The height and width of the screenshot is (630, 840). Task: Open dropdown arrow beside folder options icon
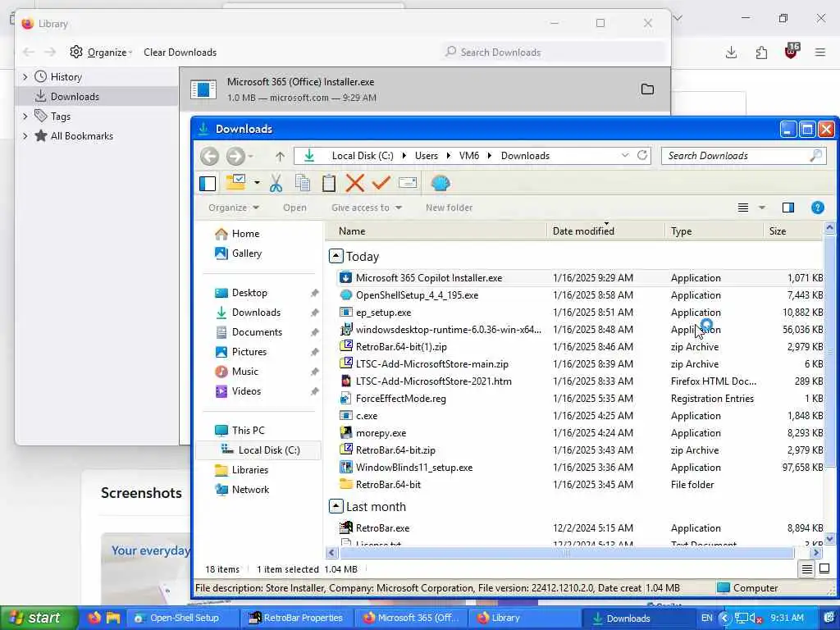257,183
